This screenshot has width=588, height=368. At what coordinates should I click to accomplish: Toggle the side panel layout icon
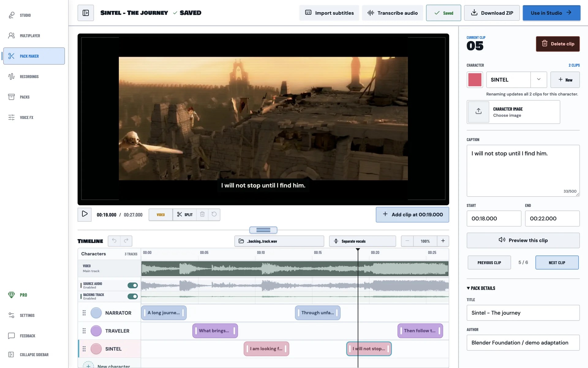click(86, 13)
